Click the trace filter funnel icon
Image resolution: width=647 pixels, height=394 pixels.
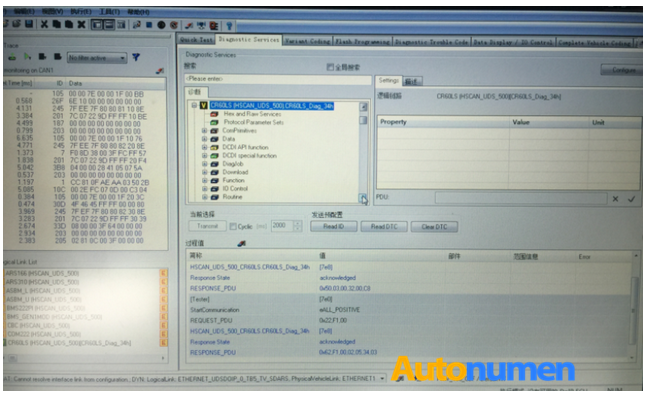click(x=136, y=57)
